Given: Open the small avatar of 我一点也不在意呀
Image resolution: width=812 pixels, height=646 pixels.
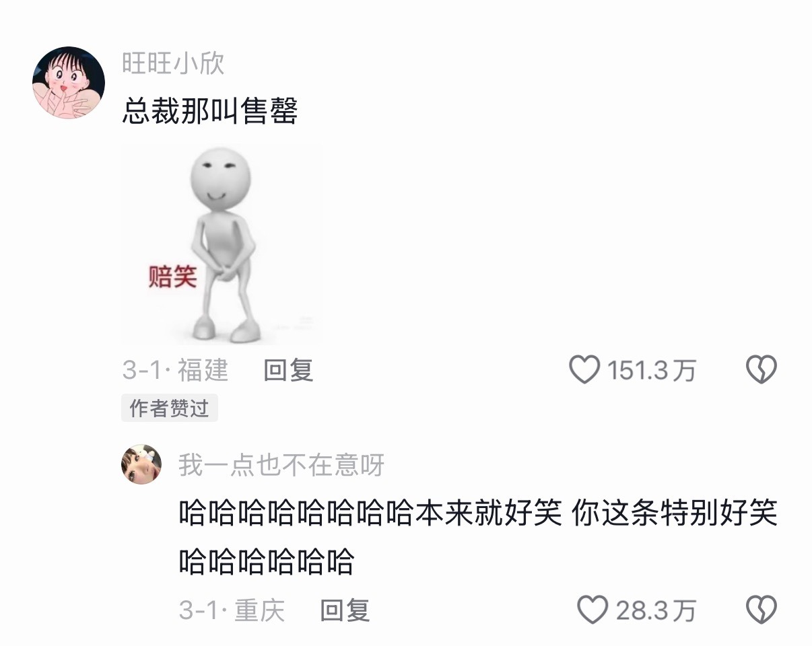Looking at the screenshot, I should click(x=141, y=464).
